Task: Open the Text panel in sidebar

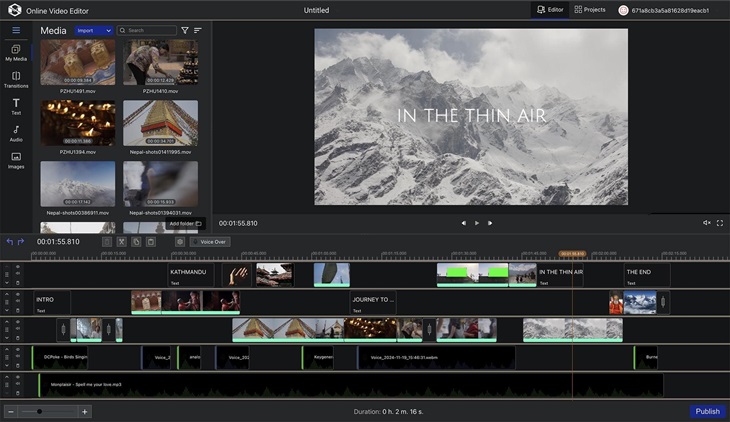Action: (16, 106)
